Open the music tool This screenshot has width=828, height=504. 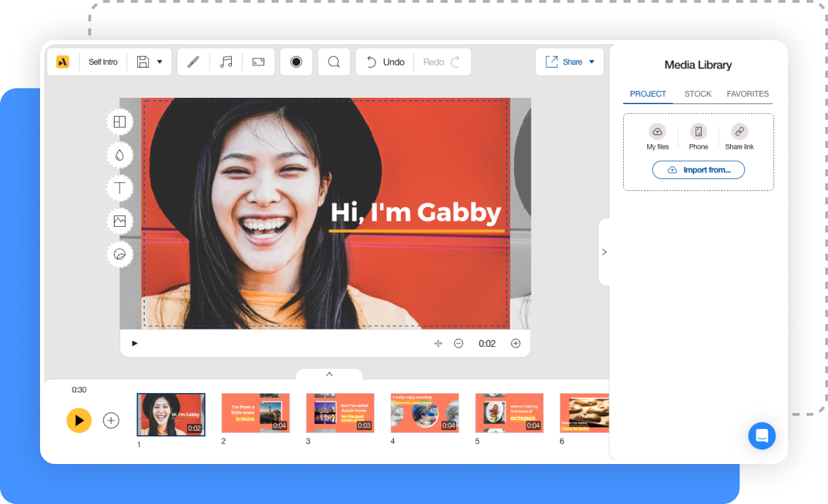click(x=226, y=61)
